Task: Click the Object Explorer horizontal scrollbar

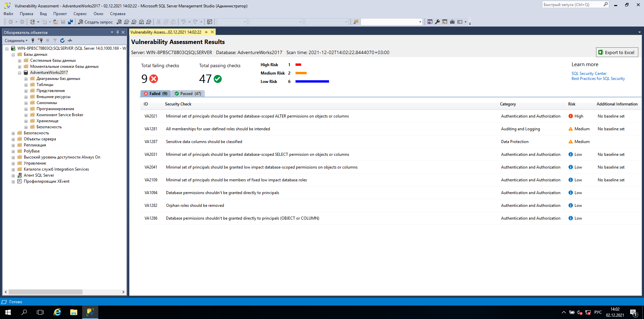Action: (45, 292)
